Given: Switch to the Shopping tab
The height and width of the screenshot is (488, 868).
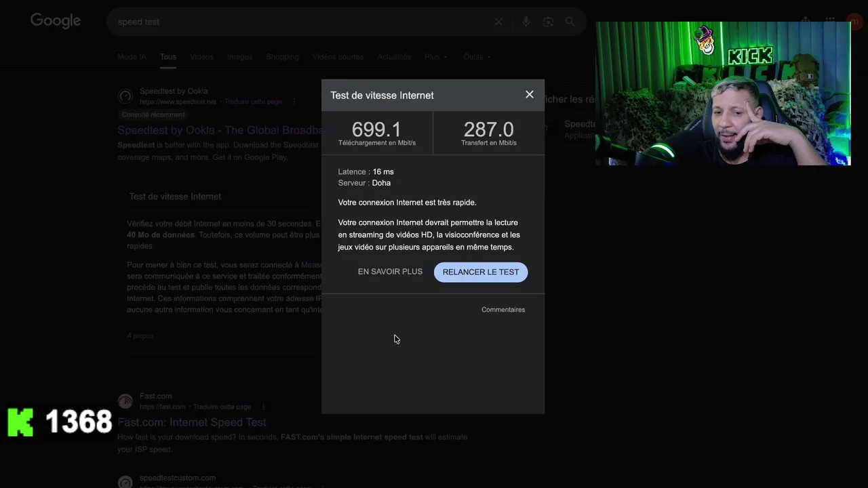Looking at the screenshot, I should coord(282,57).
